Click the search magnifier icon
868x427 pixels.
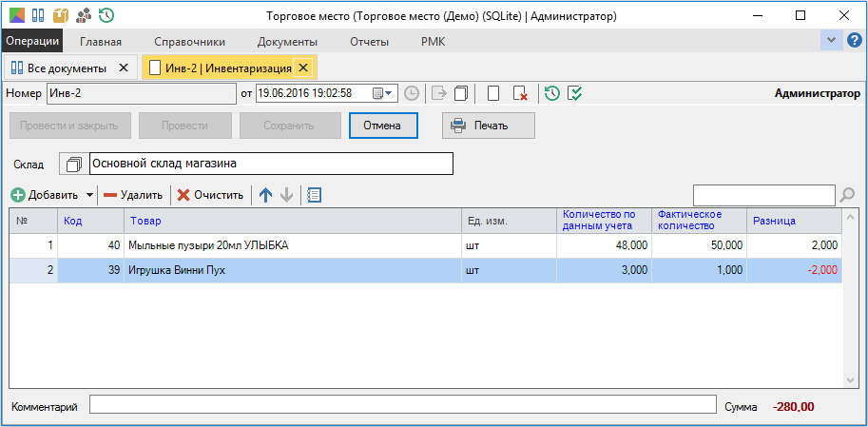coord(847,195)
